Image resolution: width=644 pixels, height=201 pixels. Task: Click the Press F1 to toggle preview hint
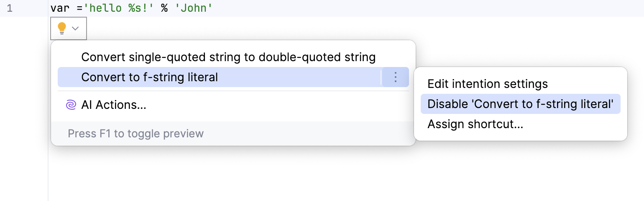(x=135, y=134)
